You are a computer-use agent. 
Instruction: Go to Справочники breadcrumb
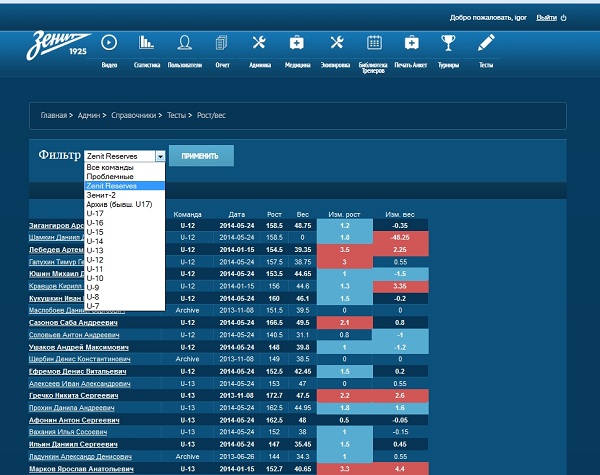(x=134, y=115)
